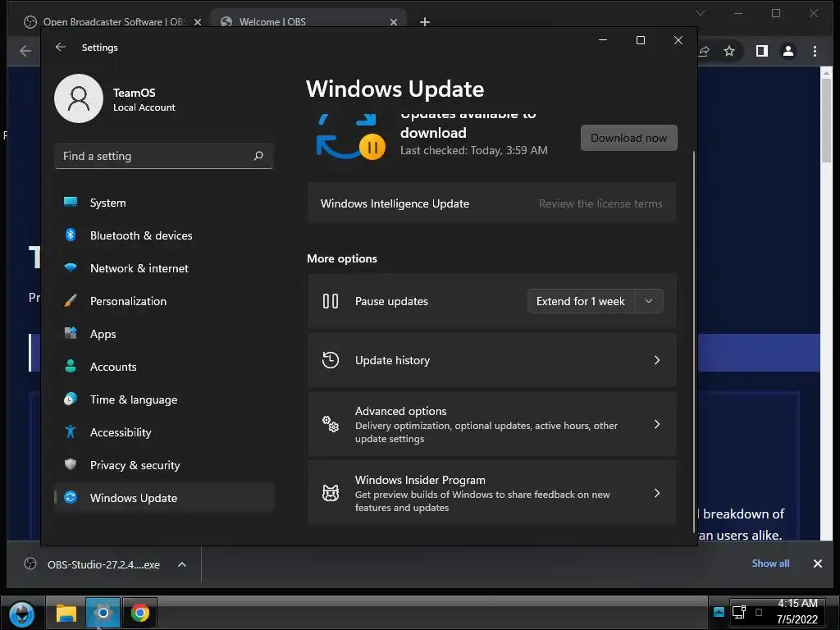Open System settings
This screenshot has height=630, width=840.
[164, 203]
